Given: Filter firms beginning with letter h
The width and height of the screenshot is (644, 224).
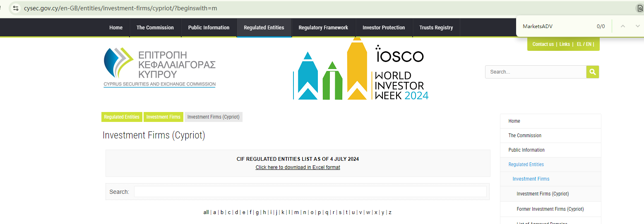Looking at the screenshot, I should (x=264, y=212).
